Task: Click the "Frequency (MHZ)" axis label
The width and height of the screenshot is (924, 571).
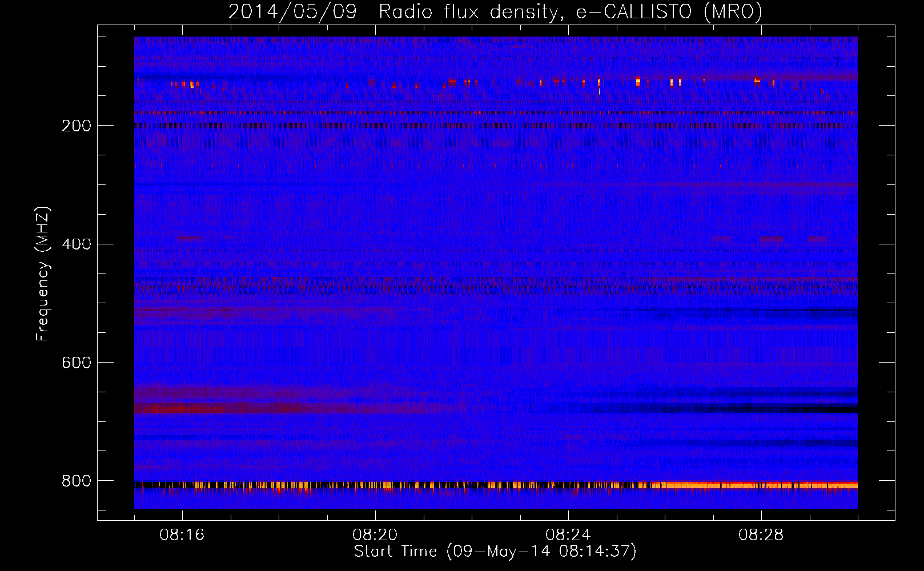Action: click(x=43, y=274)
